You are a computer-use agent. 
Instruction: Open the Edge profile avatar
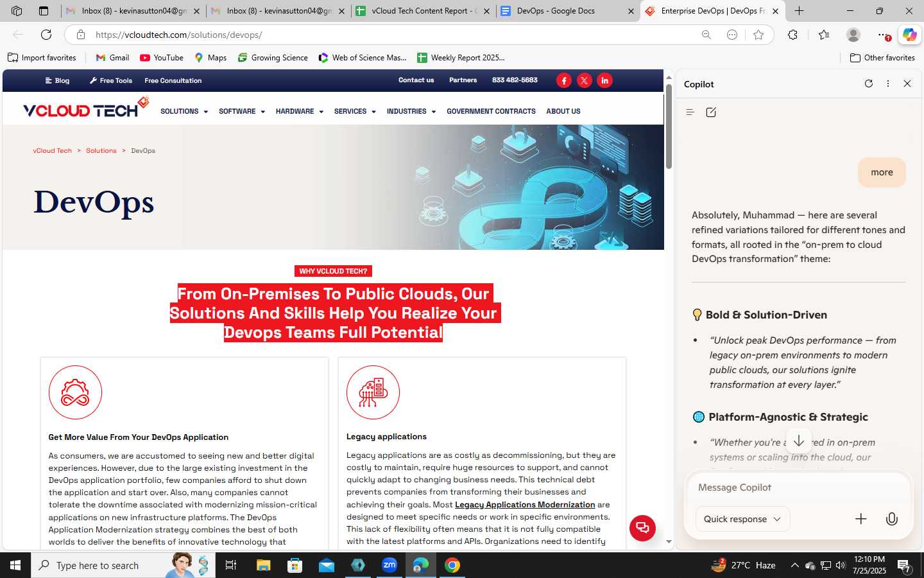point(853,35)
